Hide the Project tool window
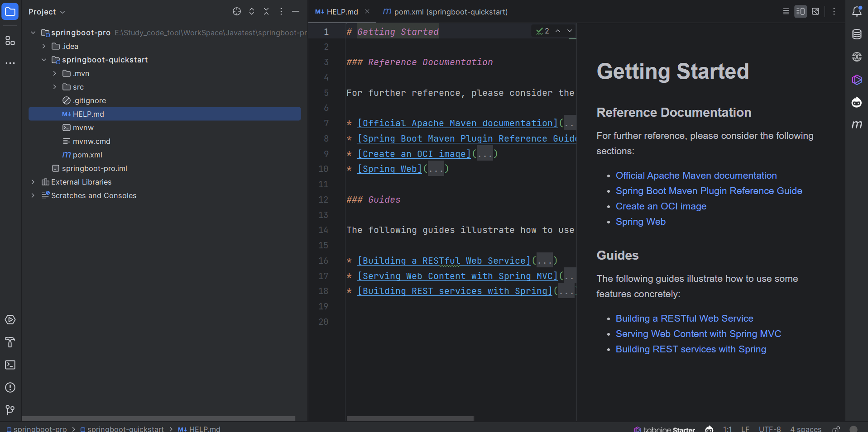This screenshot has width=868, height=432. (296, 12)
